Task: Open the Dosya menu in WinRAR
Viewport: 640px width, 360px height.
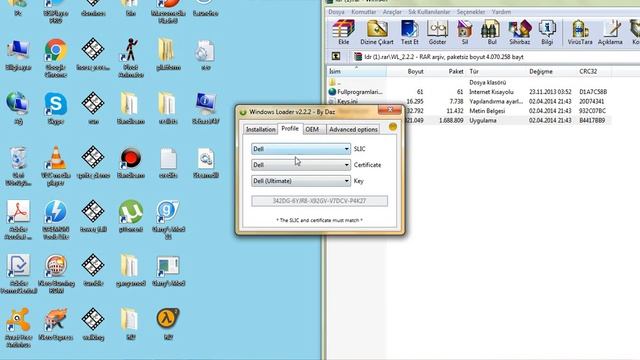Action: tap(336, 12)
